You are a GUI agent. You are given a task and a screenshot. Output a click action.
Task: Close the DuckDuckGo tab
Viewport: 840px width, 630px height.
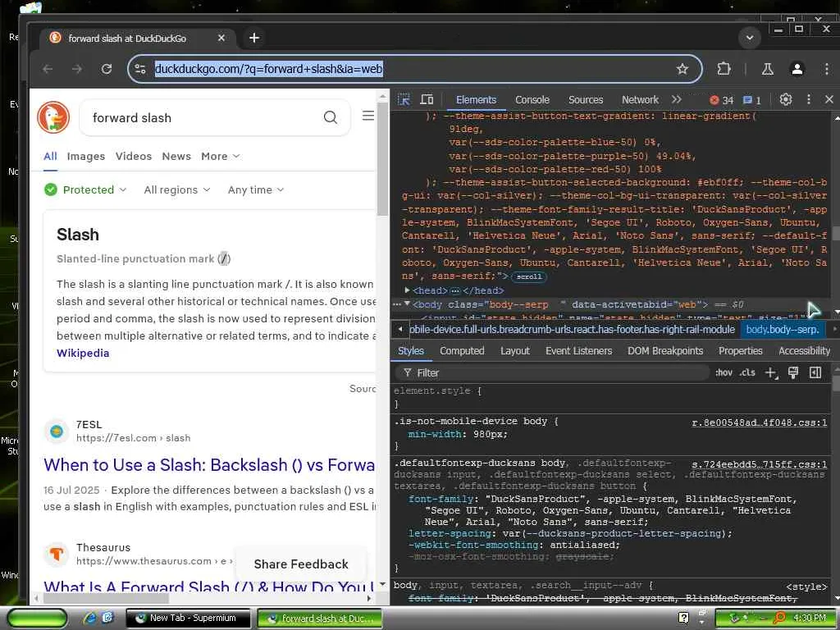(x=221, y=38)
